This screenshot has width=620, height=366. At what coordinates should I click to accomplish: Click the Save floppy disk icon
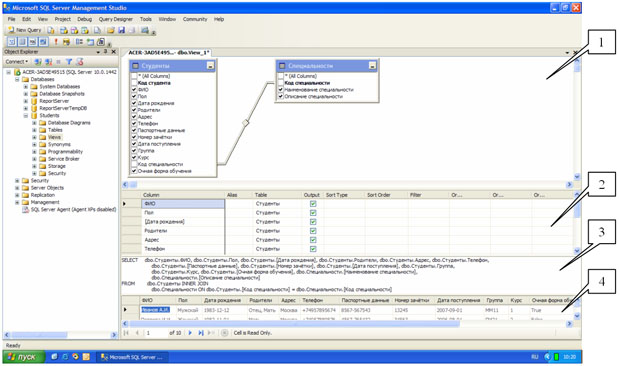pos(121,30)
